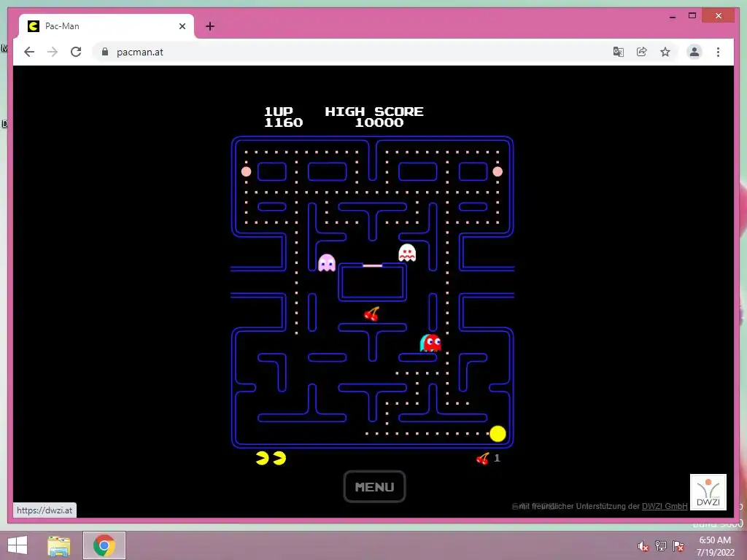Reload the pacman.at page

(x=76, y=52)
